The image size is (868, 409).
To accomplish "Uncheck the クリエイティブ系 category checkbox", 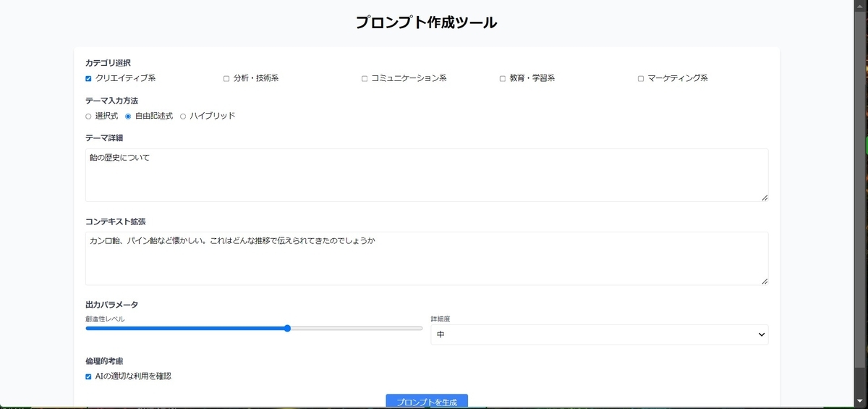I will (x=88, y=78).
